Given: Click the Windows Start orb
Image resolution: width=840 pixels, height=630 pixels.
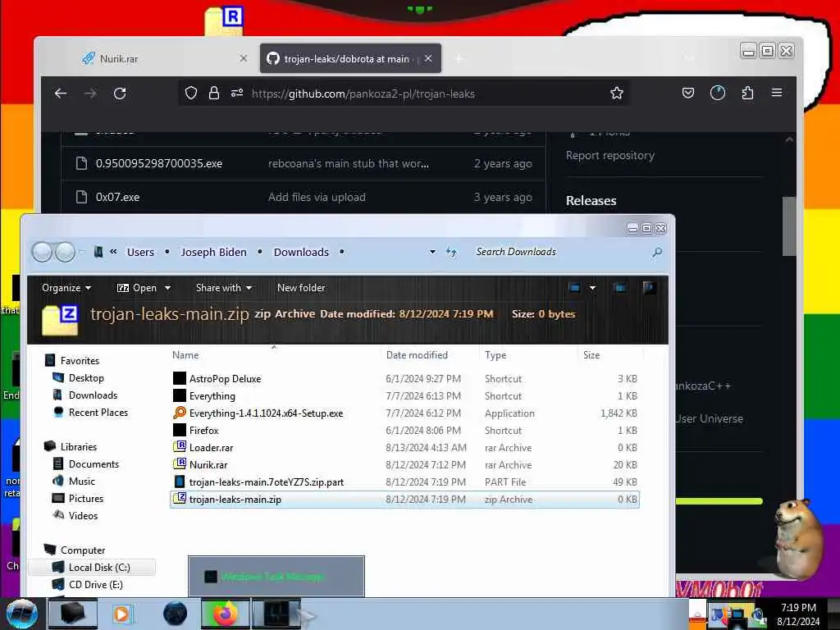Looking at the screenshot, I should coord(21,614).
